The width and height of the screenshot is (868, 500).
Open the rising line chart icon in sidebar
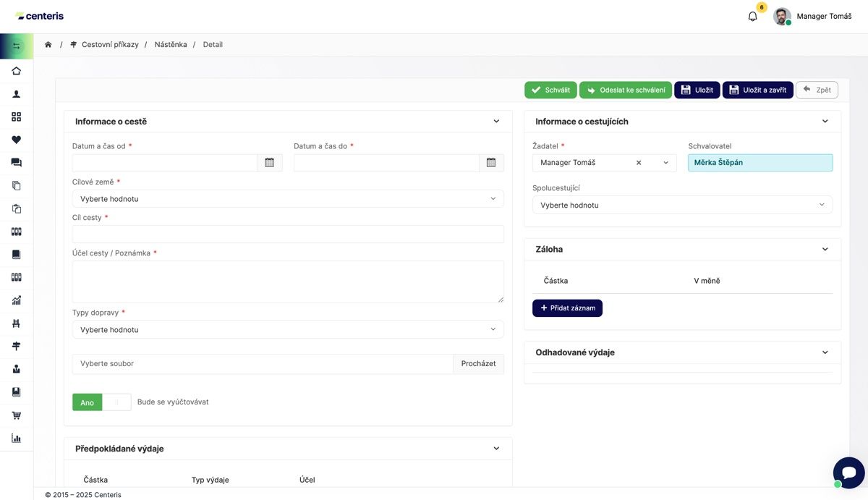[16, 300]
